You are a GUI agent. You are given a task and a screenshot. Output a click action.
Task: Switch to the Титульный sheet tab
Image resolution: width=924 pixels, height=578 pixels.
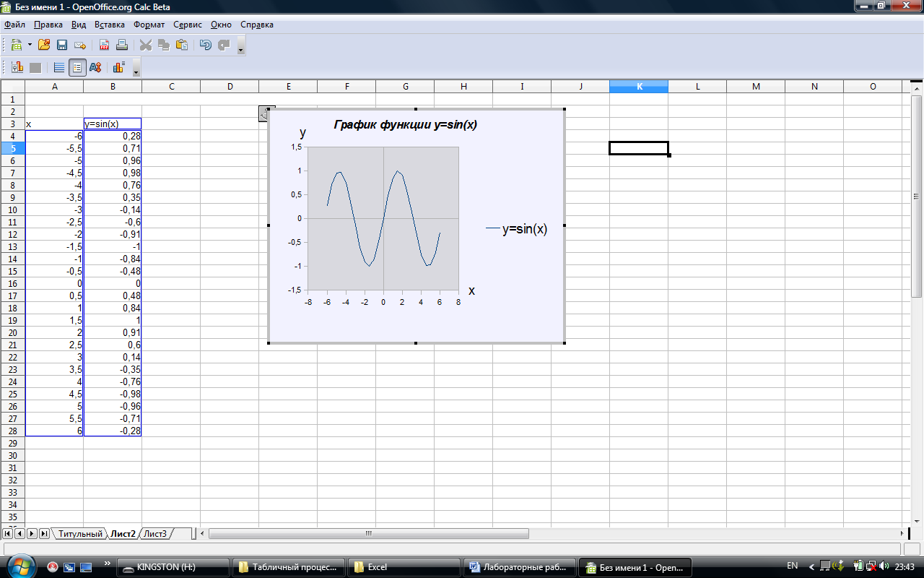click(80, 534)
